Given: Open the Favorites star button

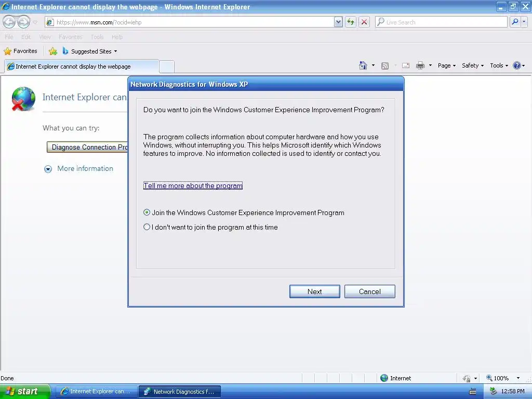Looking at the screenshot, I should click(20, 51).
